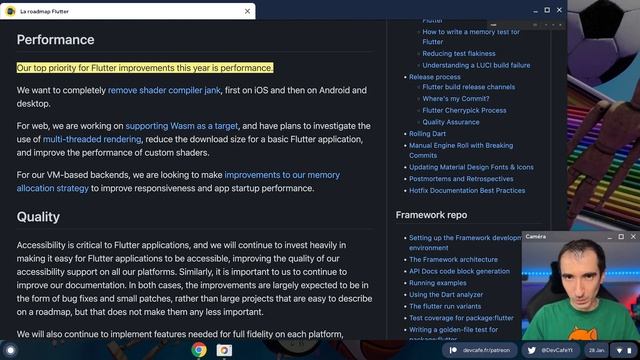Image resolution: width=640 pixels, height=360 pixels.
Task: Open Flutter Cherrypick Process link
Action: [464, 110]
